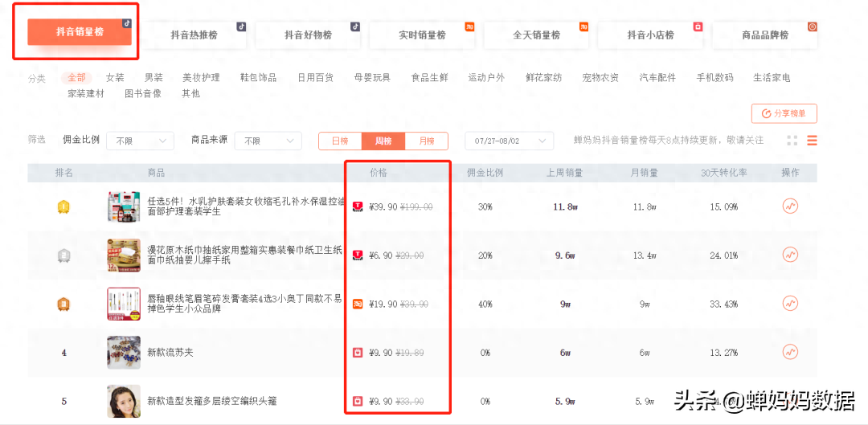Switch to list view layout icon

click(x=812, y=141)
